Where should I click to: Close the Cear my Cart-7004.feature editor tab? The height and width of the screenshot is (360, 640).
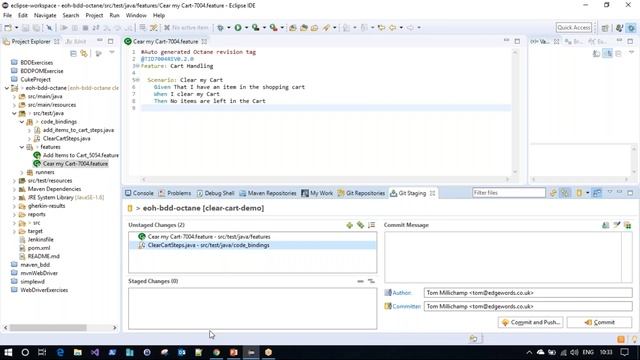point(204,41)
